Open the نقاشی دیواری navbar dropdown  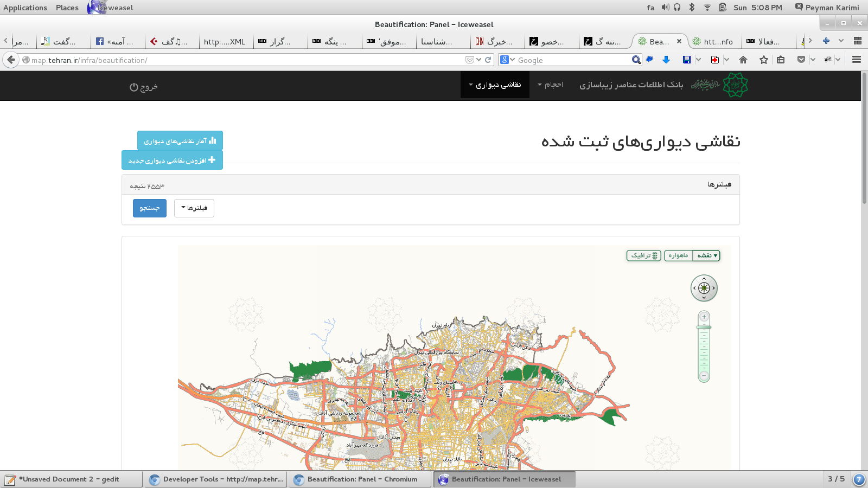495,85
